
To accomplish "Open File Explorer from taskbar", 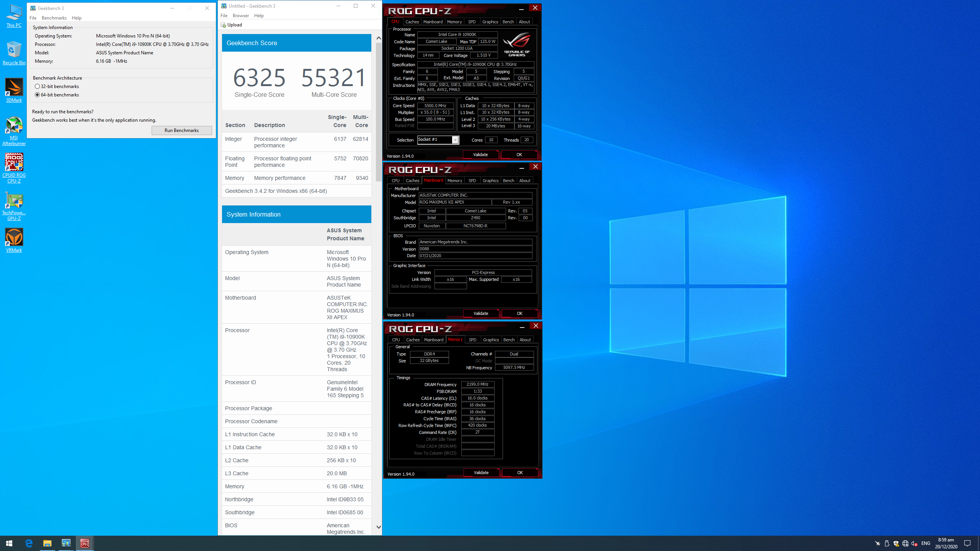I will pyautogui.click(x=47, y=543).
